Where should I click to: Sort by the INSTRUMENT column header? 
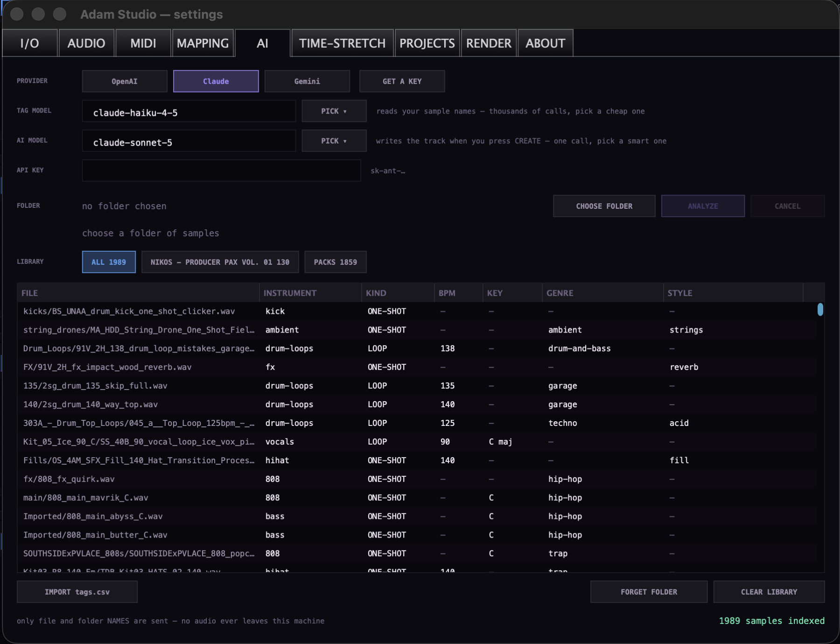click(310, 293)
